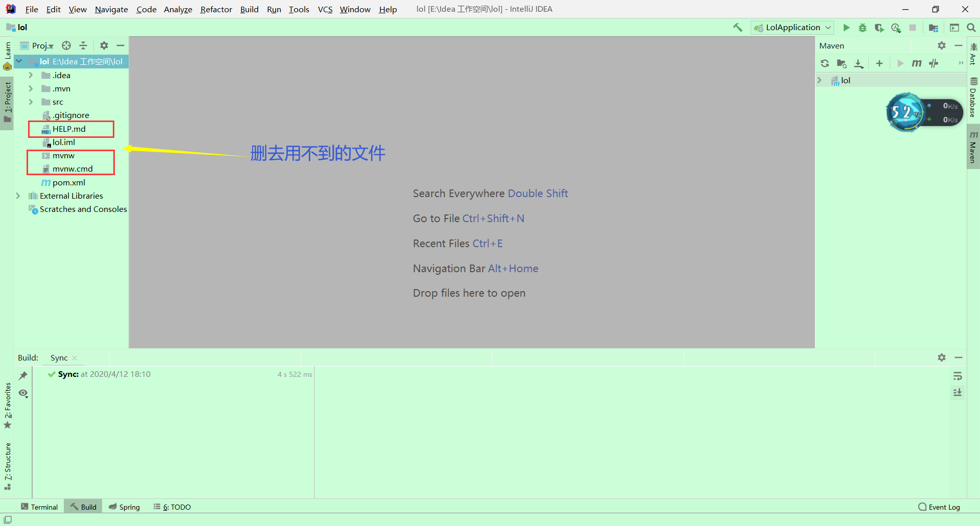Screen dimensions: 980x526
Task: Download sources and documentation icon
Action: [x=859, y=63]
